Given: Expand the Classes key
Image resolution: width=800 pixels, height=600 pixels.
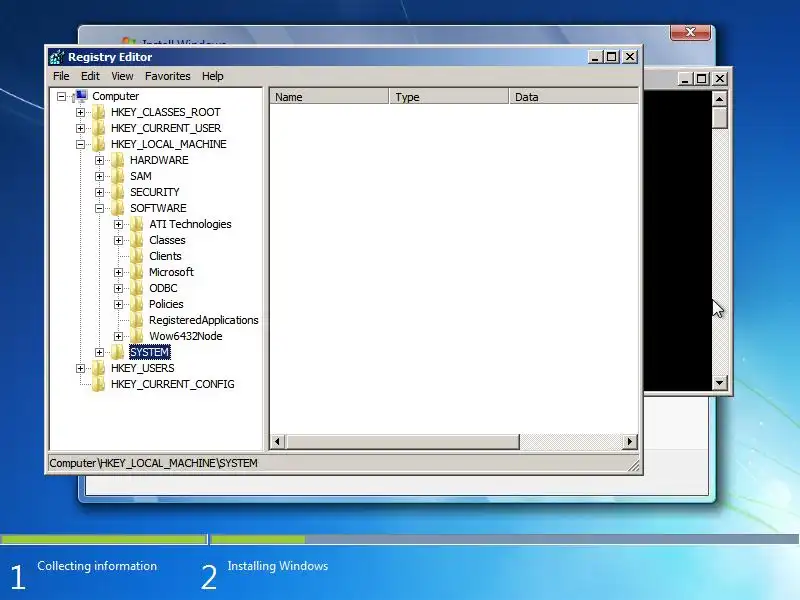Looking at the screenshot, I should click(118, 240).
